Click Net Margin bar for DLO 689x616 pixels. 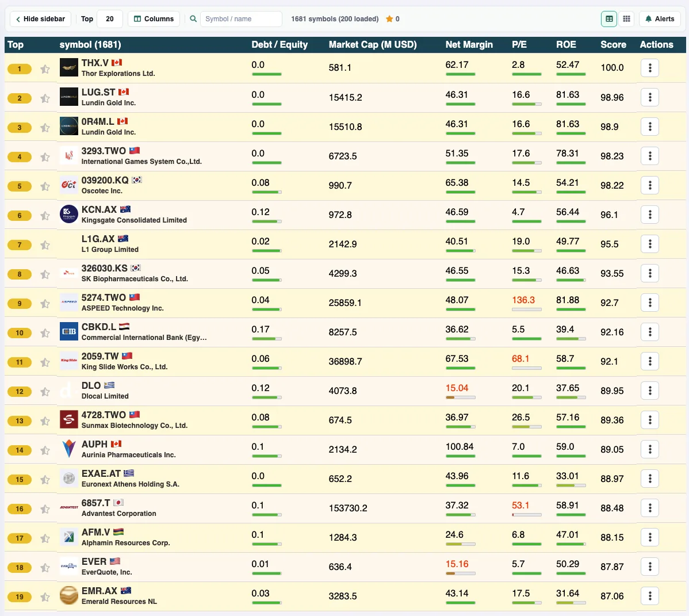click(x=460, y=397)
